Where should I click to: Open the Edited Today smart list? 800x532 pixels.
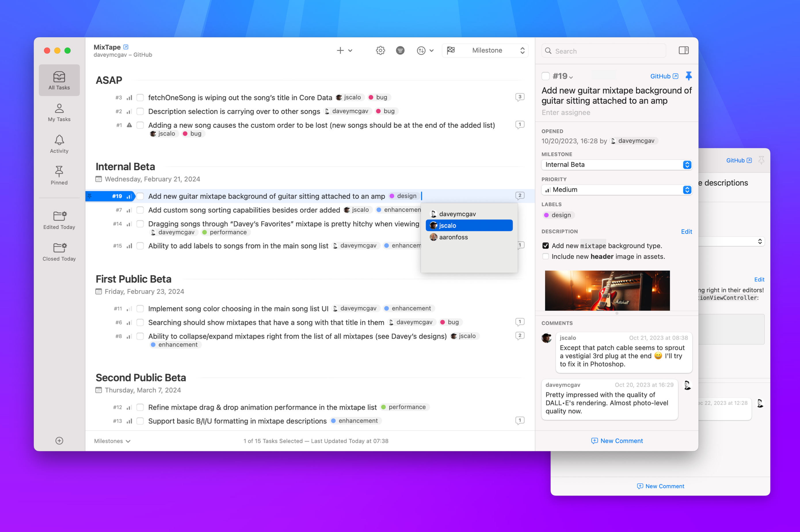point(59,219)
